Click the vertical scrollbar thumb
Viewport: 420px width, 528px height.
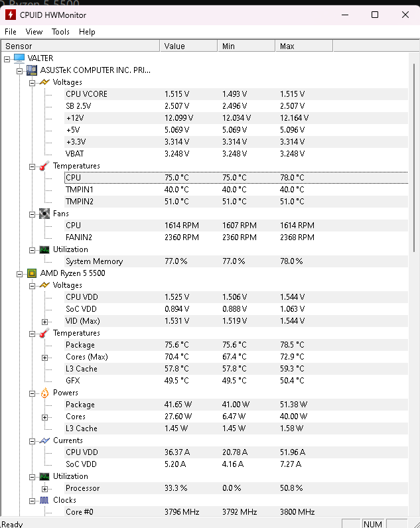click(x=414, y=158)
